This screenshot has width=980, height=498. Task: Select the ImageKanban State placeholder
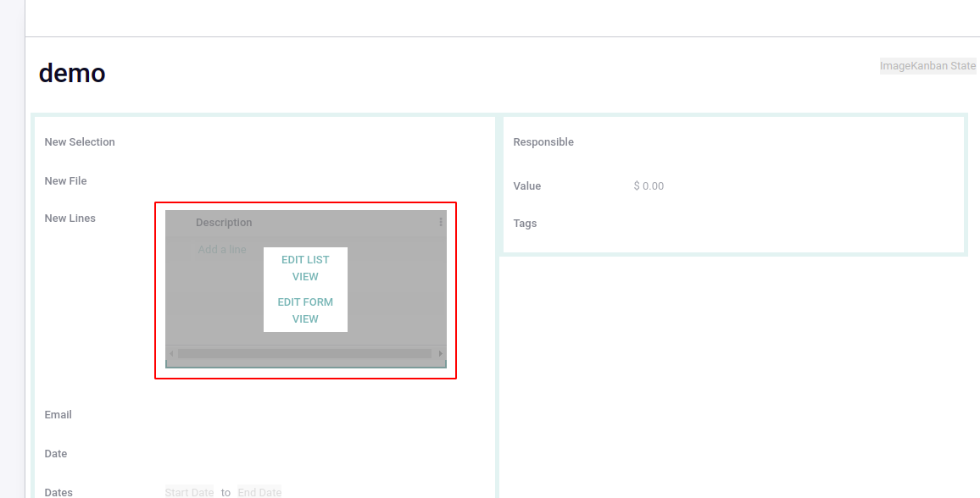click(x=928, y=65)
